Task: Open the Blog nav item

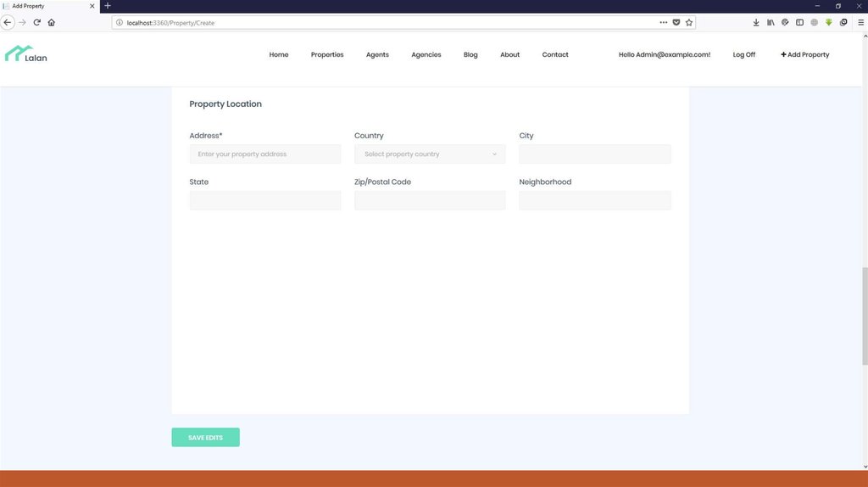Action: pyautogui.click(x=470, y=54)
